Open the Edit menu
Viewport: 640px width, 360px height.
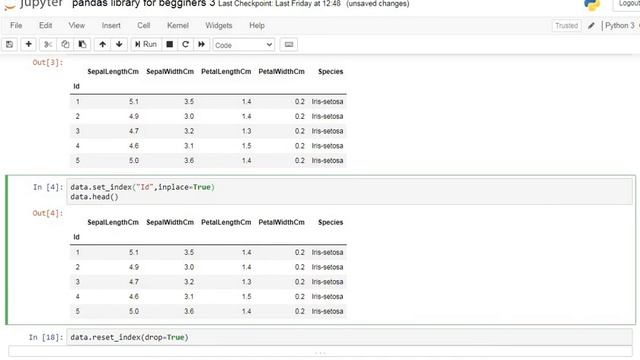45,25
